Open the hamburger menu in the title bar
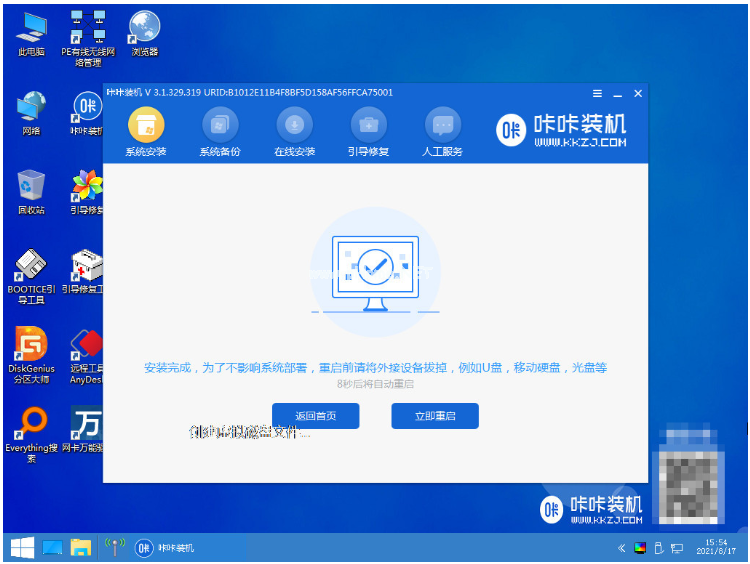The height and width of the screenshot is (564, 750). point(597,93)
